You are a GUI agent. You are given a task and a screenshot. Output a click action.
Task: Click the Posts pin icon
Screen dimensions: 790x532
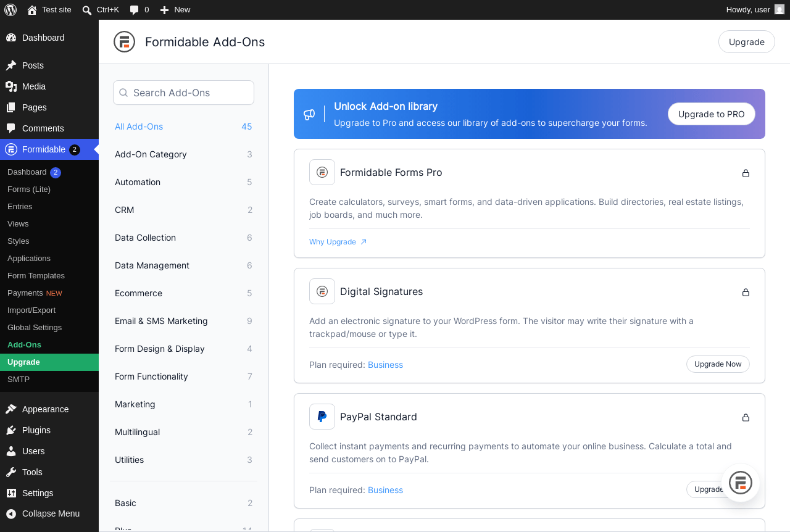tap(11, 65)
